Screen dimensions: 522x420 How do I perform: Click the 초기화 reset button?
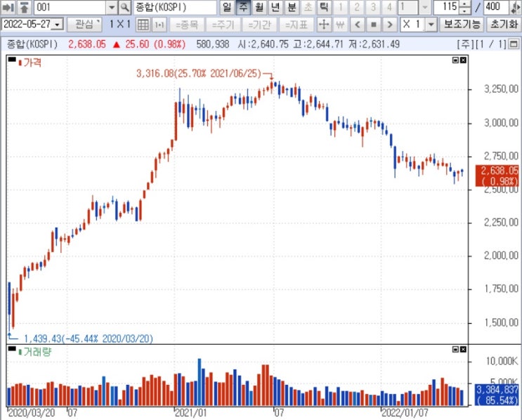pos(504,25)
